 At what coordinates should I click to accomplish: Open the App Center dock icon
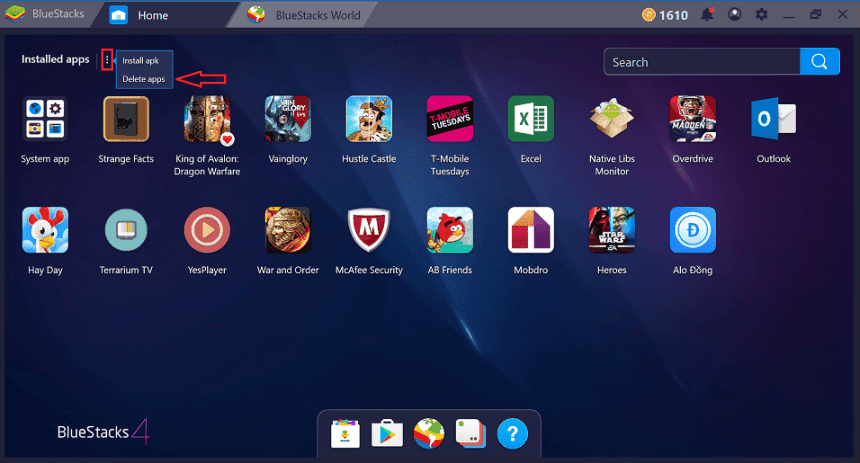coord(346,433)
